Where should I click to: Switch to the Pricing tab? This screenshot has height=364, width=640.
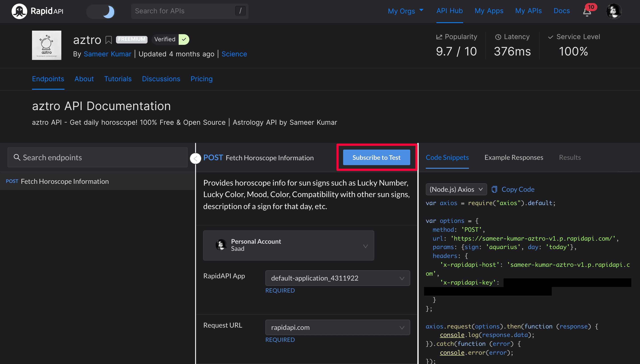[201, 79]
